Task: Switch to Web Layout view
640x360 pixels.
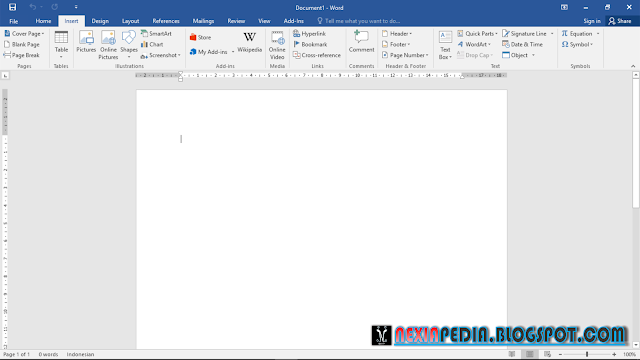Action: pos(547,354)
